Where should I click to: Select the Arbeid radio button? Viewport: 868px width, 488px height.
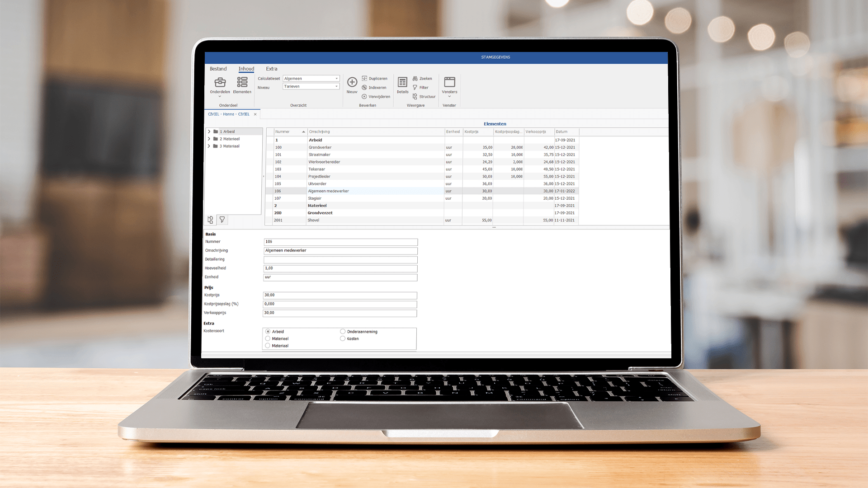[268, 332]
